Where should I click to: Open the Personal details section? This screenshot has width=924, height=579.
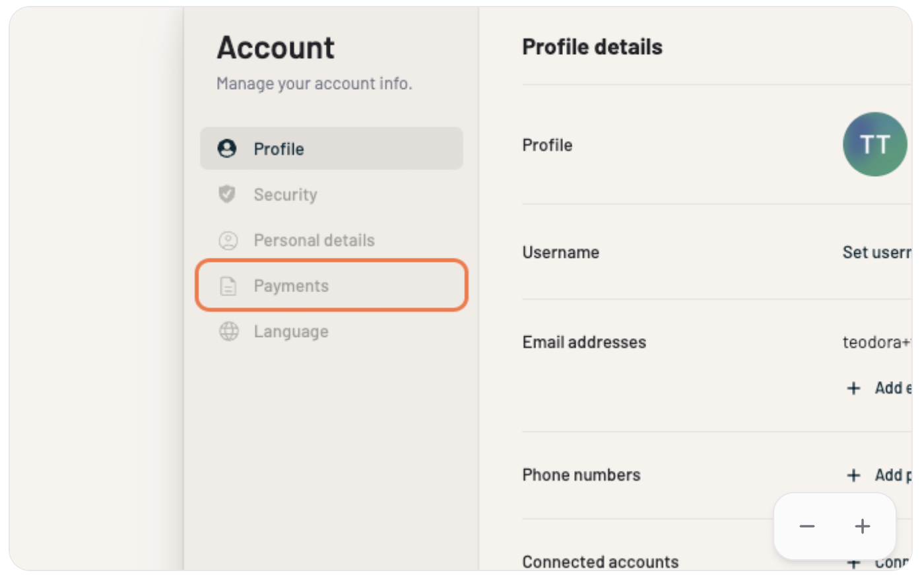313,240
